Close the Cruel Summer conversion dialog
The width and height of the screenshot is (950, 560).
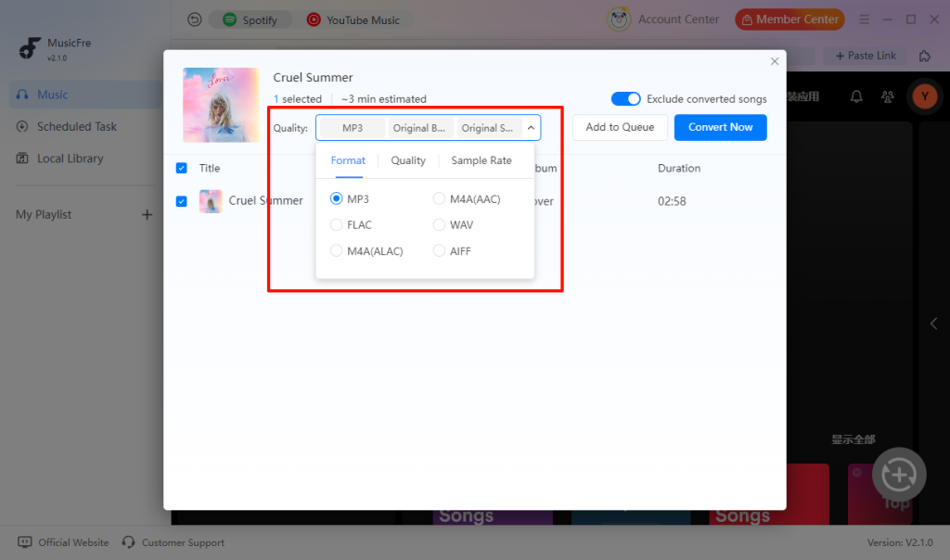click(x=775, y=61)
